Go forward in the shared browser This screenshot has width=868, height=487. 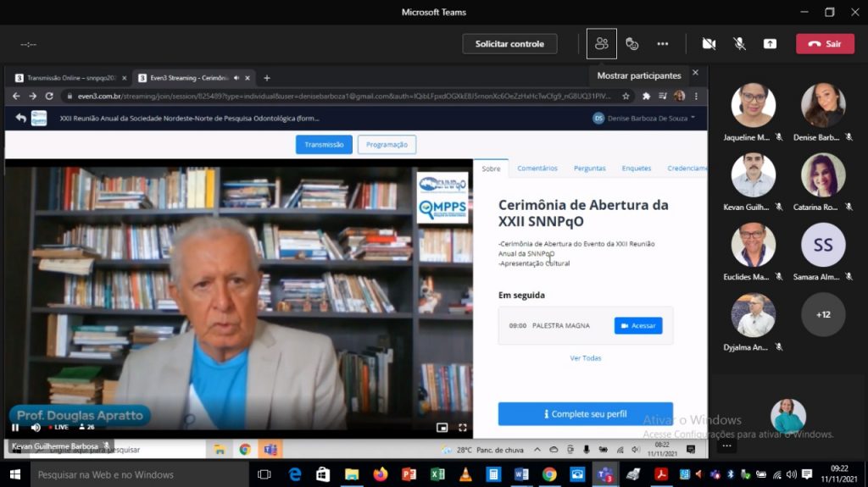(x=33, y=97)
